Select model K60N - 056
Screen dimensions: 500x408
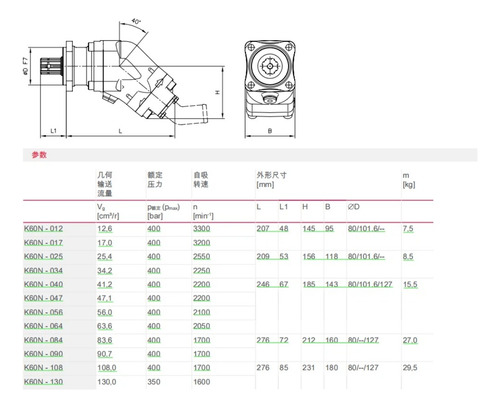(x=43, y=312)
